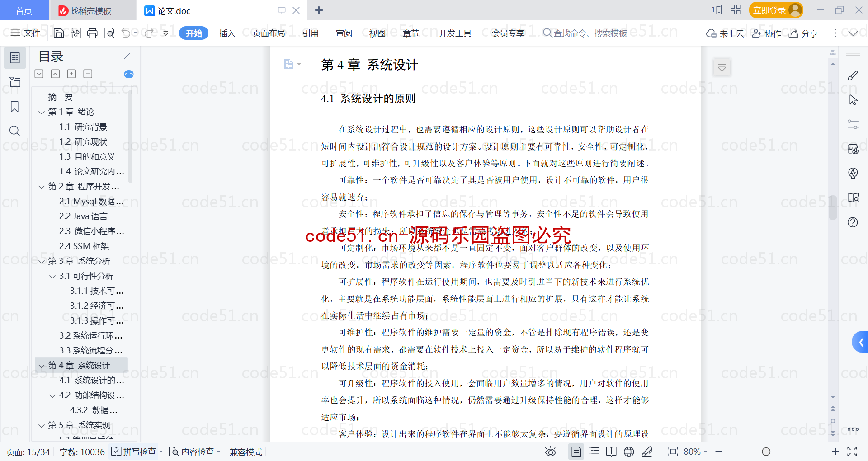
Task: Click 未上云 cloud status button
Action: click(725, 33)
